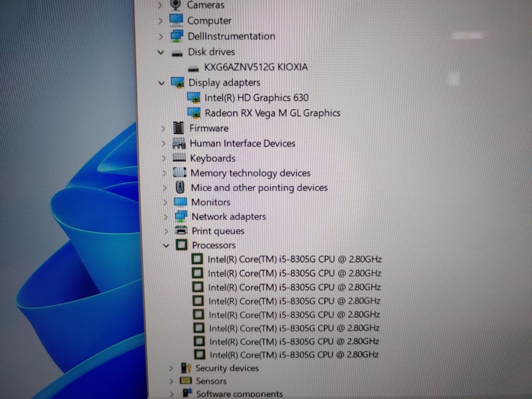Select Intel(R) HD Graphics 630 adapter

pos(256,98)
